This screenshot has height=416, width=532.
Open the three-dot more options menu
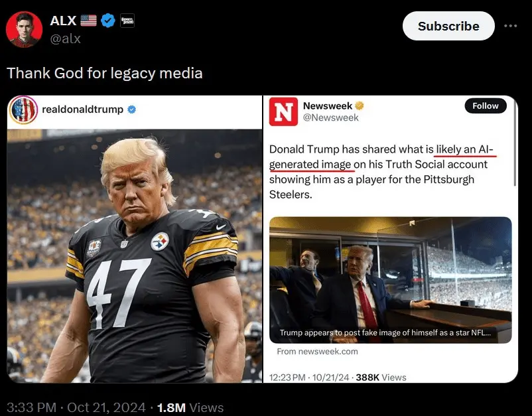coord(509,26)
